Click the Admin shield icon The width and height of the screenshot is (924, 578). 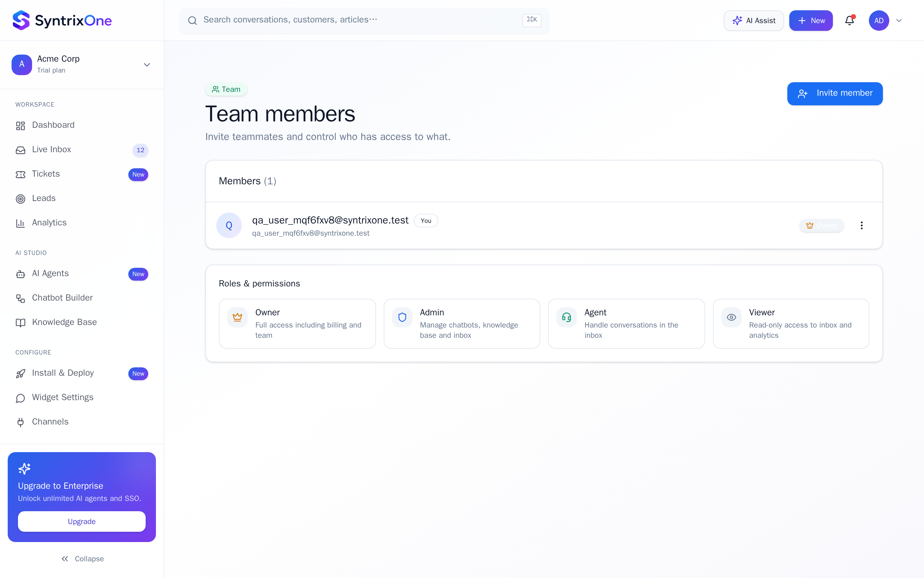tap(402, 317)
